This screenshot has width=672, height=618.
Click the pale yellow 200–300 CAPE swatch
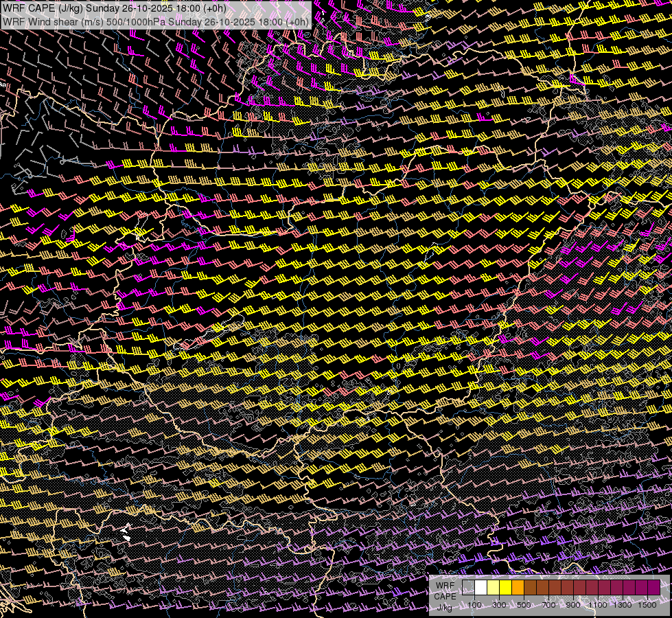point(494,588)
